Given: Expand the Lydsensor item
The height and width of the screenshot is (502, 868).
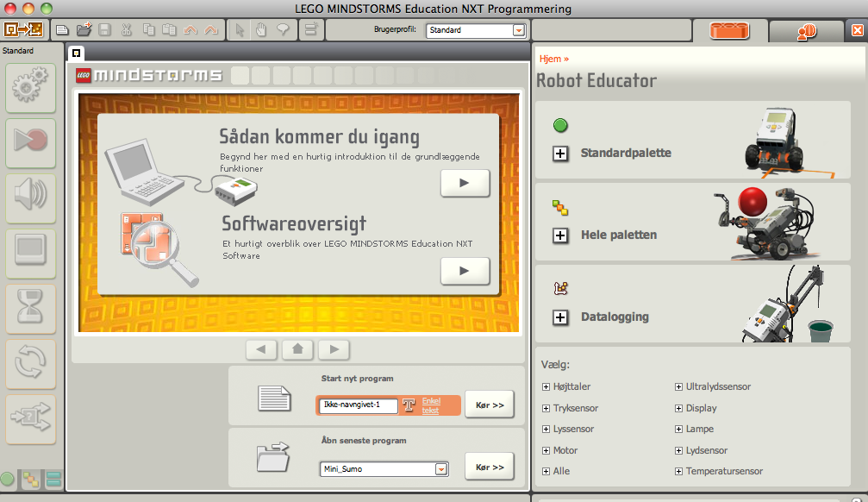Looking at the screenshot, I should click(678, 450).
